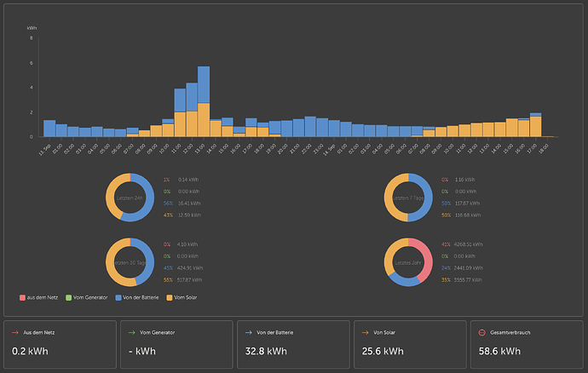Toggle the green 'Vom Generator' legend swatch
This screenshot has width=588, height=373.
pos(69,298)
